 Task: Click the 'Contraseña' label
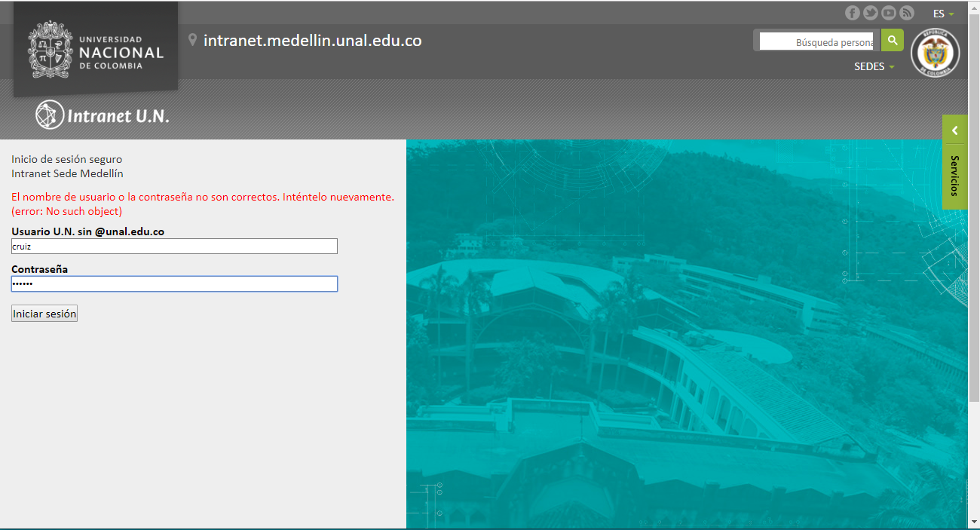click(x=40, y=269)
